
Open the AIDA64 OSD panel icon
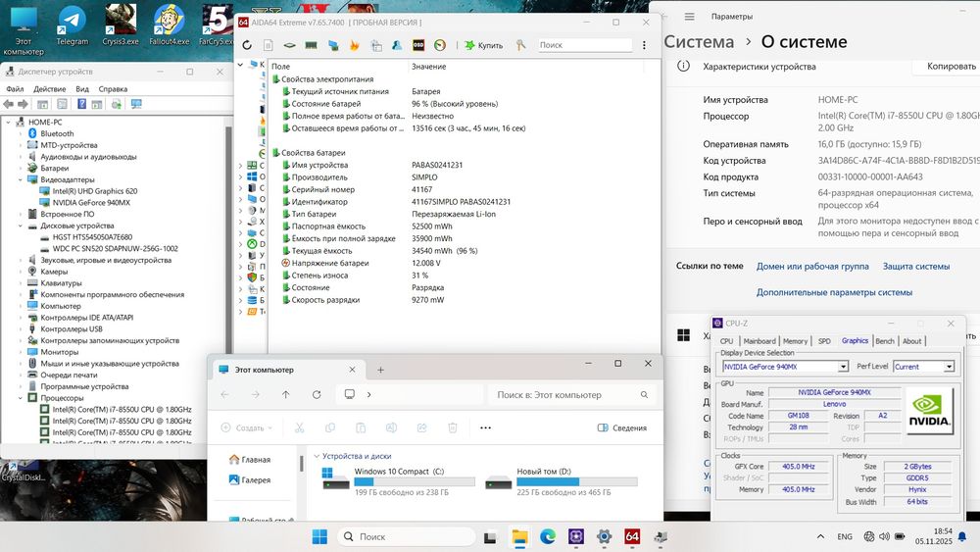tap(418, 45)
